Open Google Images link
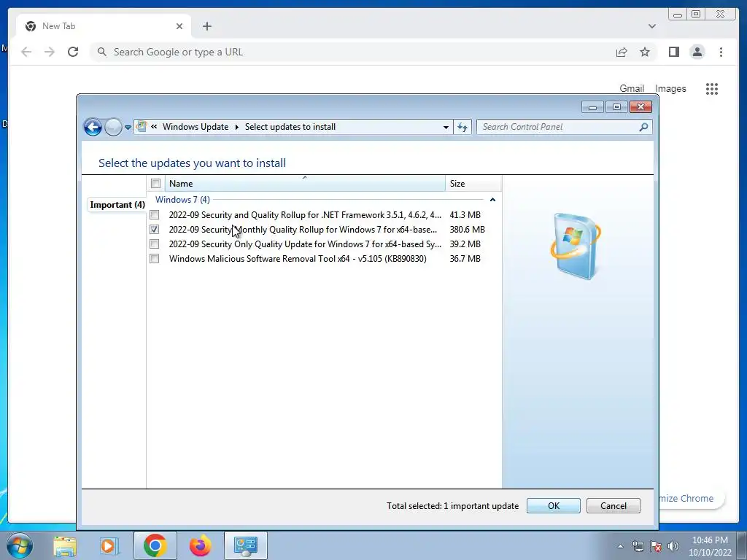This screenshot has width=747, height=560. [670, 88]
